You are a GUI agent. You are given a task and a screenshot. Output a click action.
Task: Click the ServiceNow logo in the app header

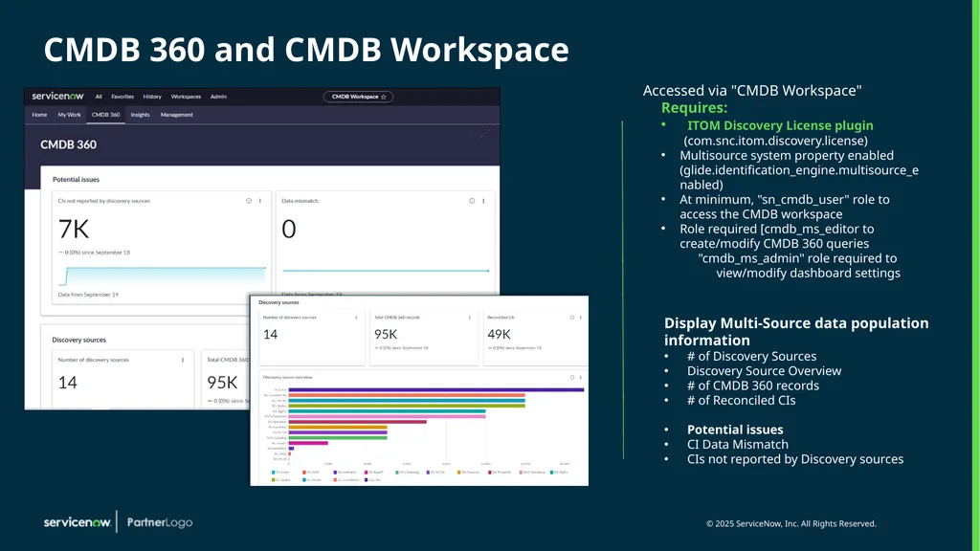57,97
